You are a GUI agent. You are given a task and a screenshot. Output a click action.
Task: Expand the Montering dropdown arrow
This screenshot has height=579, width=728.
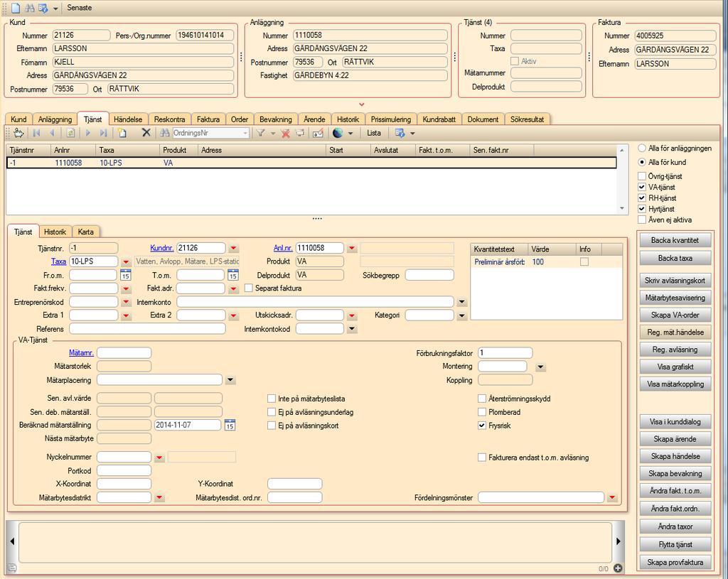point(540,367)
